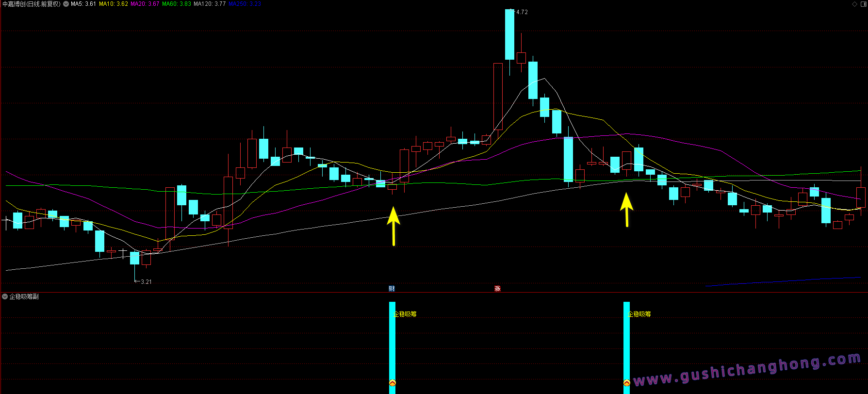This screenshot has width=868, height=394.
Task: Click the 企稳吸筹副 indicator name label
Action: click(24, 296)
